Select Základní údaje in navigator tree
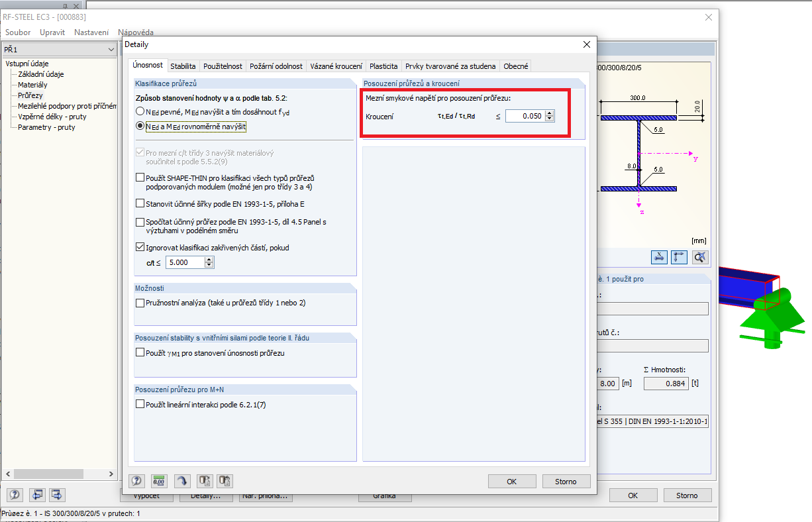Viewport: 812px width, 522px height. (41, 74)
